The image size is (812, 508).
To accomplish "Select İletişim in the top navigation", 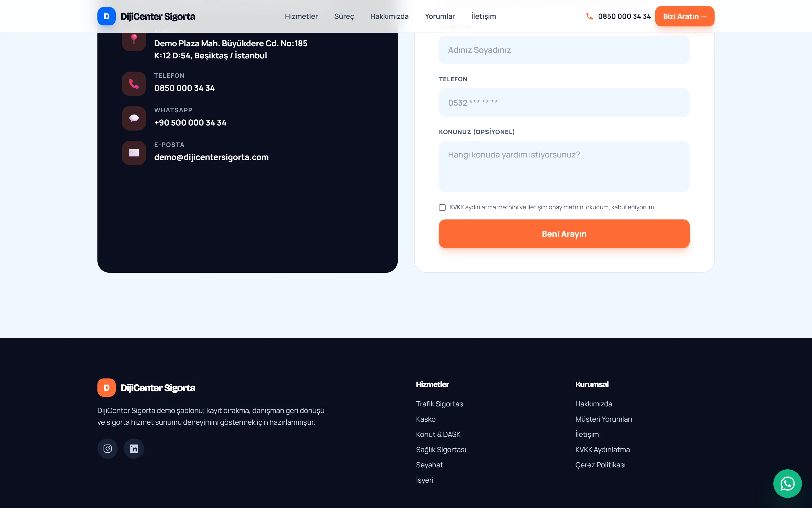I will [x=483, y=16].
